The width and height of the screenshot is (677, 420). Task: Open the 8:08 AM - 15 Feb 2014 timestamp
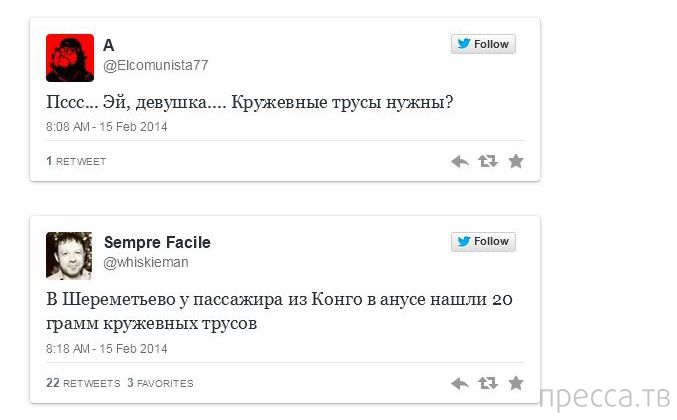(x=107, y=127)
